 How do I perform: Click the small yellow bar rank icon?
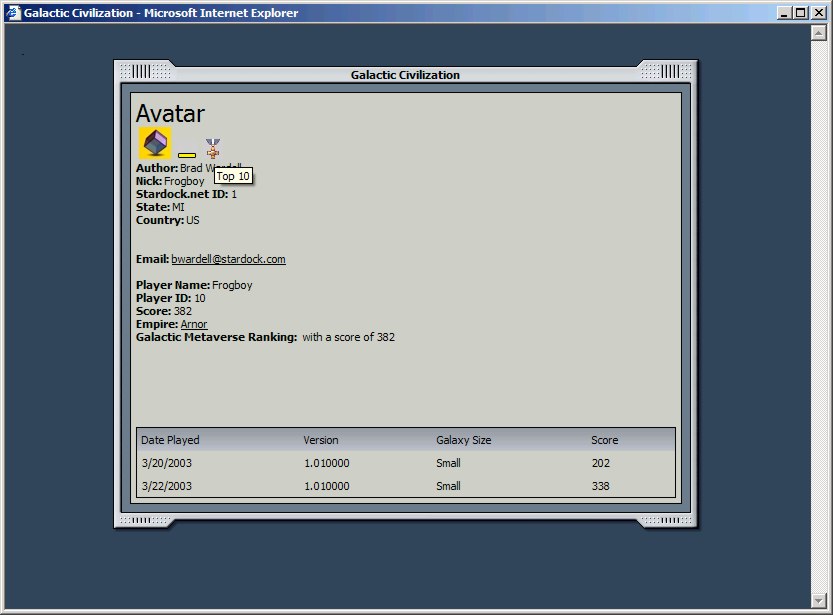coord(187,155)
